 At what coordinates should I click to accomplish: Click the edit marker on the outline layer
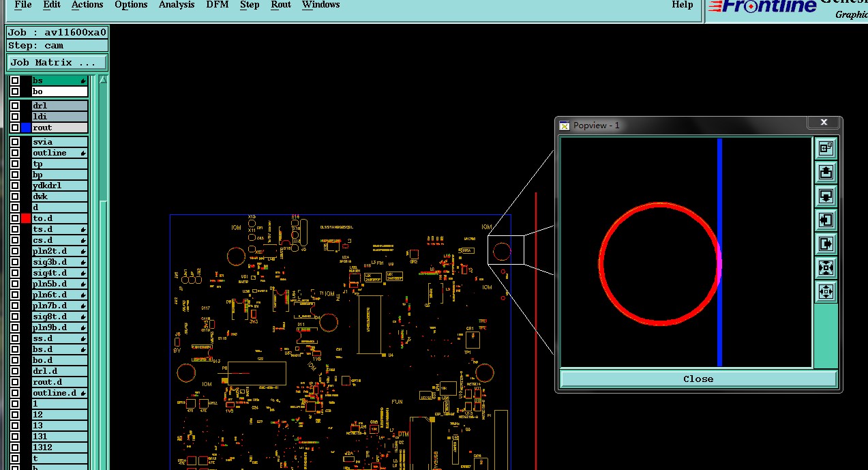(x=83, y=153)
